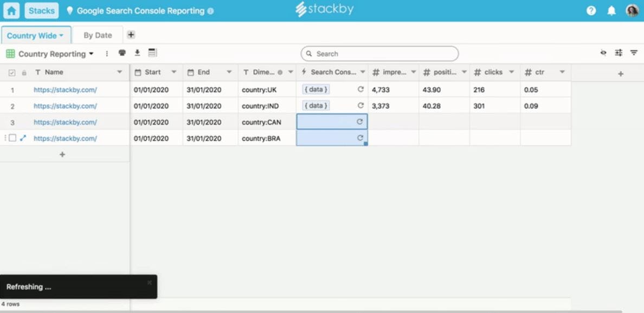Open the hide fields eye icon

[x=602, y=54]
